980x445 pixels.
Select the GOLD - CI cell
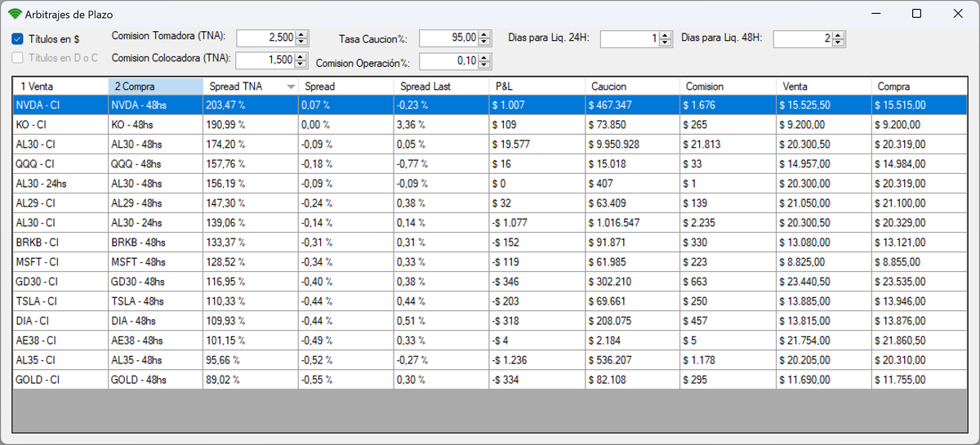(60, 380)
